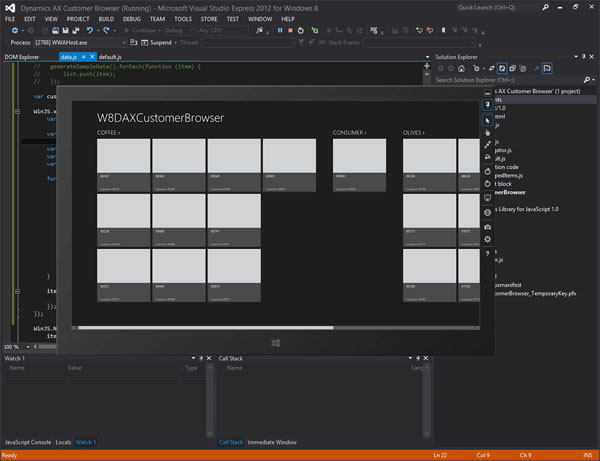Toggle Show All Files in Solution Explorer

click(x=523, y=68)
